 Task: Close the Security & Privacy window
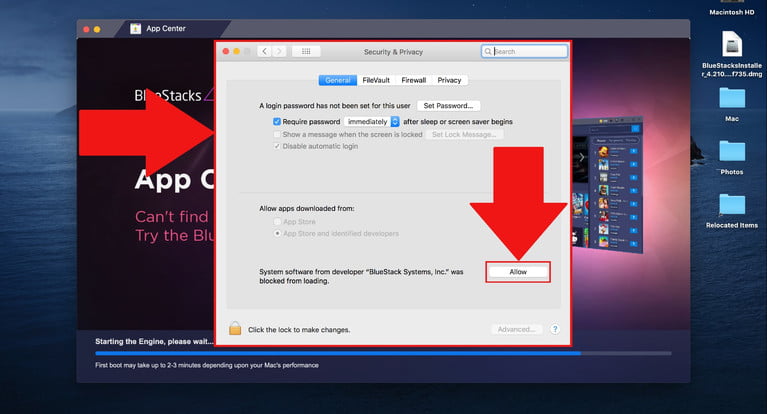coord(226,51)
